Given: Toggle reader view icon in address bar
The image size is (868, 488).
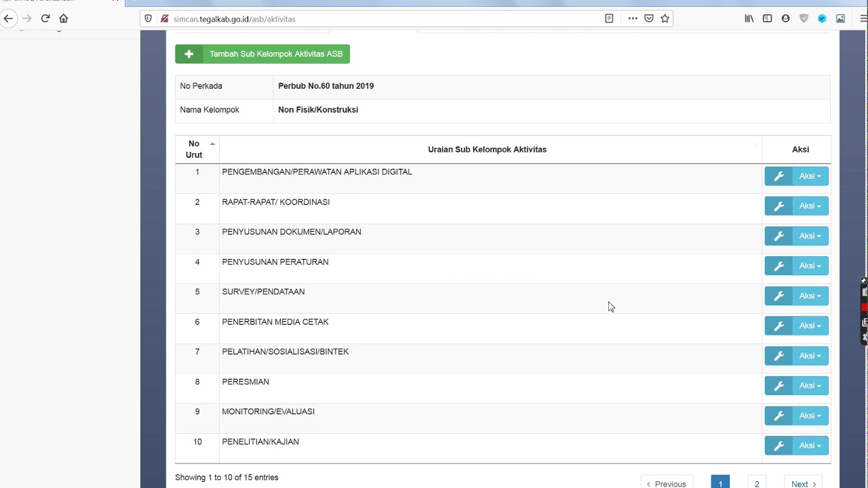Looking at the screenshot, I should [609, 18].
